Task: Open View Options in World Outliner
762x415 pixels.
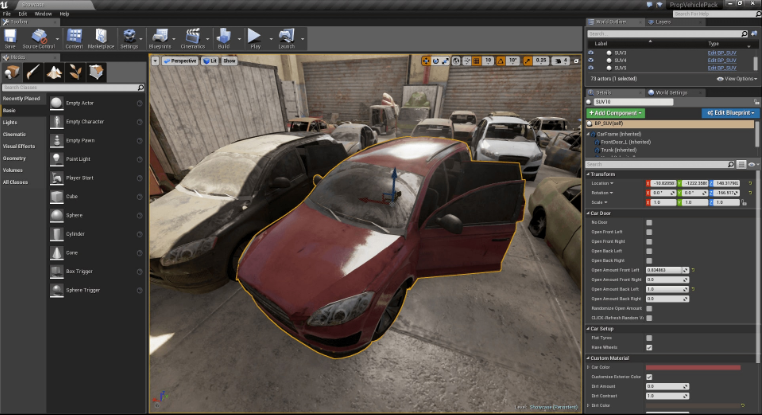Action: [x=737, y=79]
